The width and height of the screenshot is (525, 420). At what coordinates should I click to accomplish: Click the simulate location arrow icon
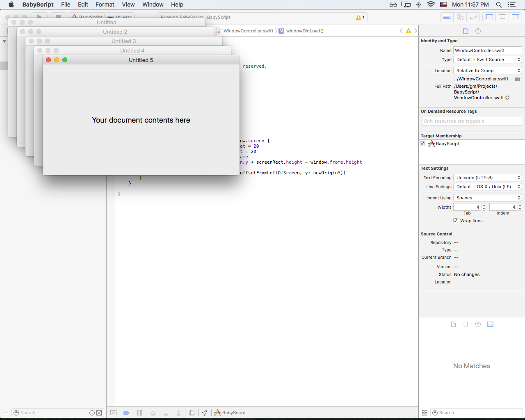(204, 413)
